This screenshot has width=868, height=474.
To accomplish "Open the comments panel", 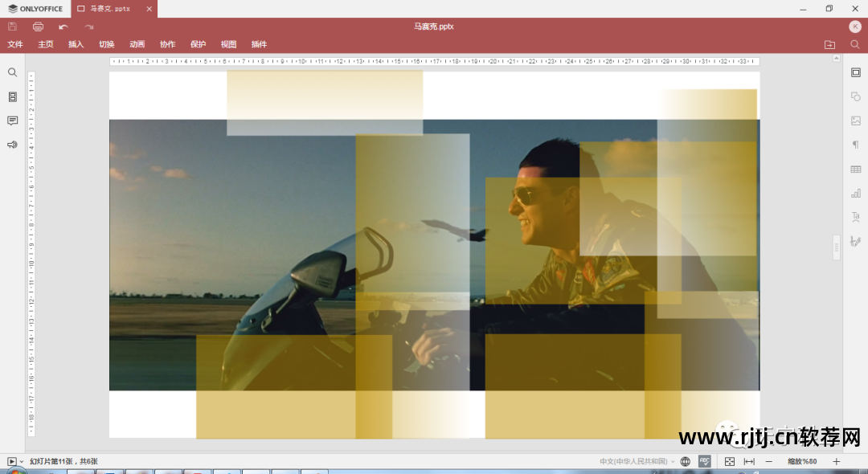I will pos(12,121).
